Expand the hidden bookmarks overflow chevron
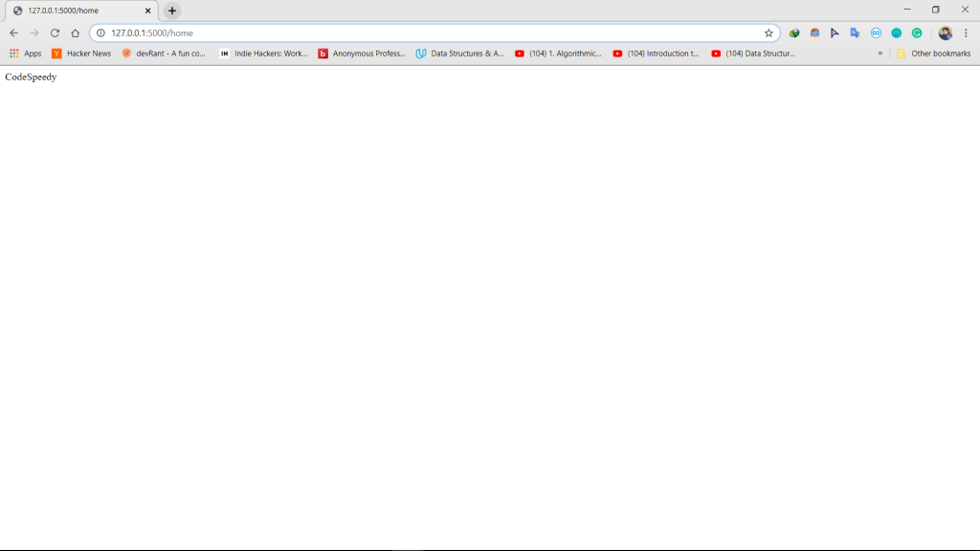The height and width of the screenshot is (551, 980). (x=880, y=54)
